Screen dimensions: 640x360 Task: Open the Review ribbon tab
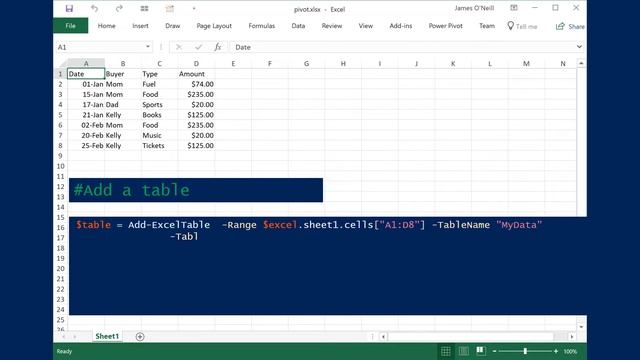pyautogui.click(x=332, y=26)
